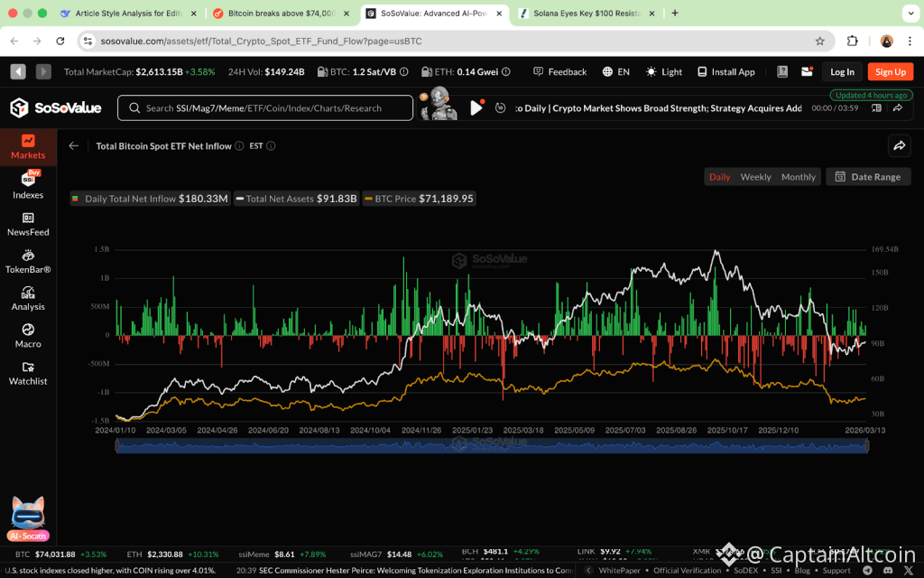
Task: Click the share arrow icon above chart
Action: pyautogui.click(x=899, y=145)
